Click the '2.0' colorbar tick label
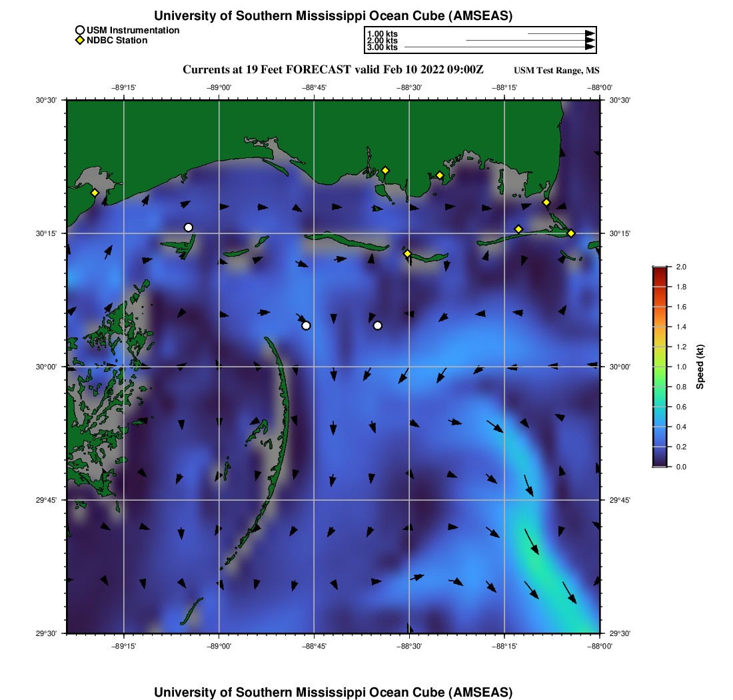 pyautogui.click(x=681, y=267)
